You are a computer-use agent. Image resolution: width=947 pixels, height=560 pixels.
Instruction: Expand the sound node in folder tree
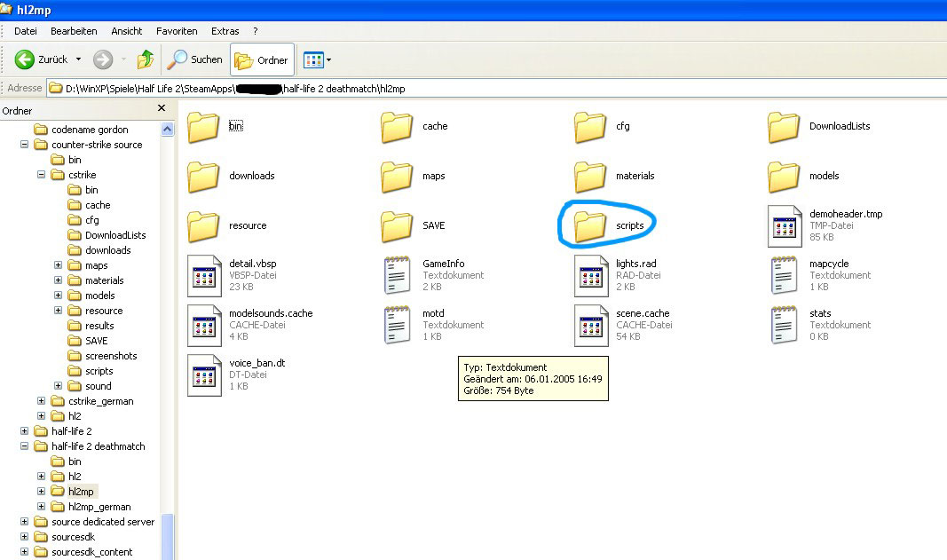tap(58, 385)
